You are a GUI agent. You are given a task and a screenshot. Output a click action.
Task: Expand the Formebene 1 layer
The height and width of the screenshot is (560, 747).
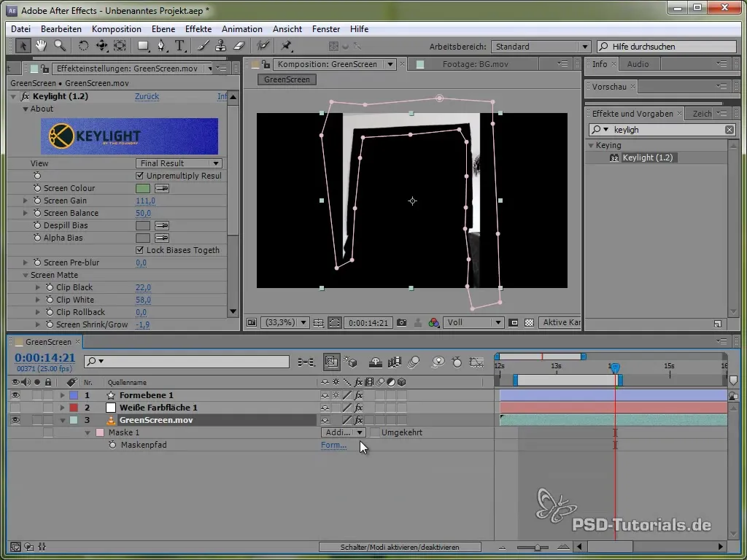62,395
